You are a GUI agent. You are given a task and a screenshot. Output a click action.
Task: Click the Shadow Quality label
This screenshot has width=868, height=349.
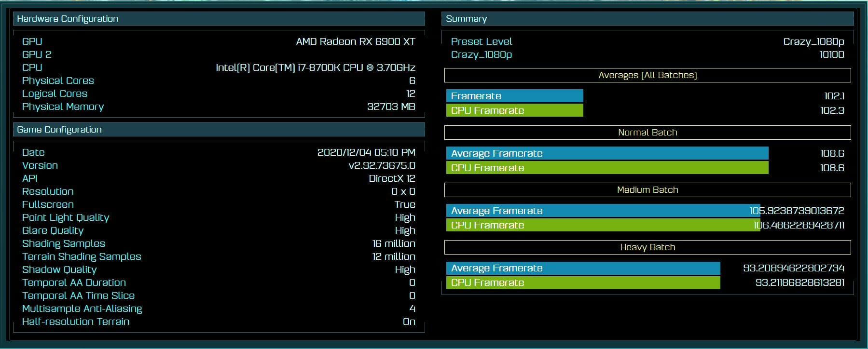click(x=59, y=269)
